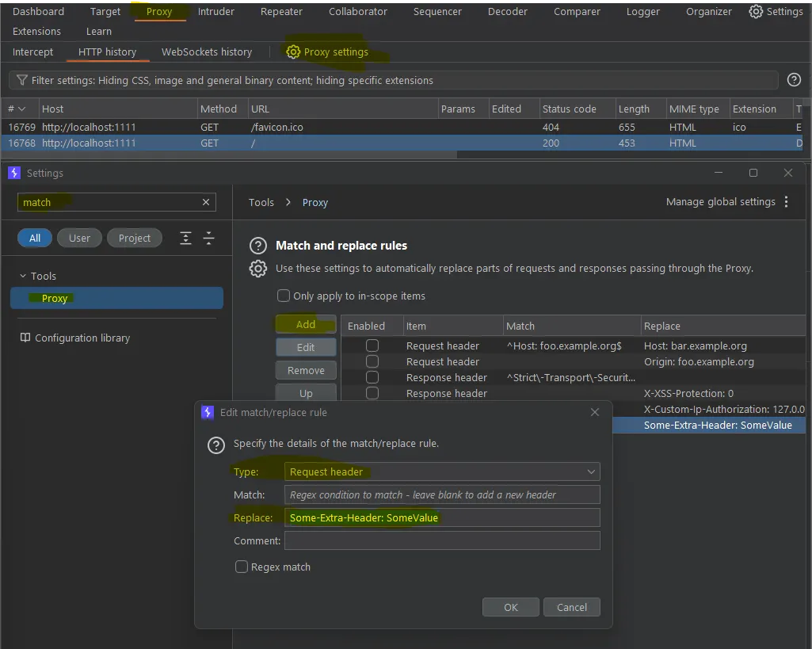
Task: Enable the Host foo.example.org rule checkbox
Action: [372, 345]
